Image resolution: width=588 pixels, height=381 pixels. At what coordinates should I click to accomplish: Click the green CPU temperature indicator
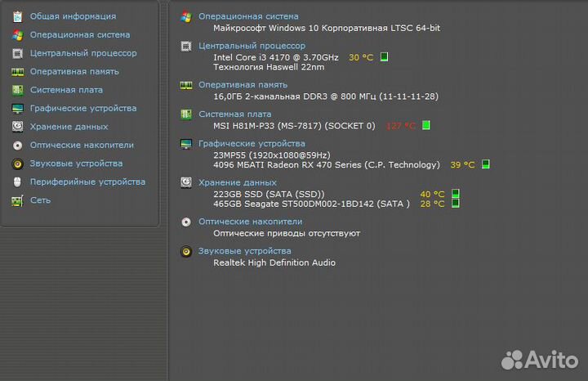click(x=384, y=56)
